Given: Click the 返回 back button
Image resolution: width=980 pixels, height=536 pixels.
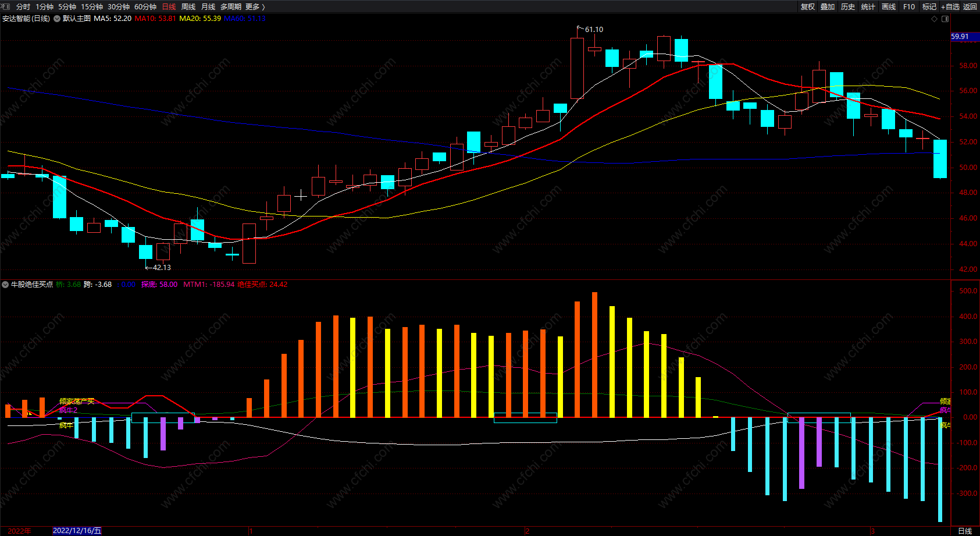Looking at the screenshot, I should [970, 6].
